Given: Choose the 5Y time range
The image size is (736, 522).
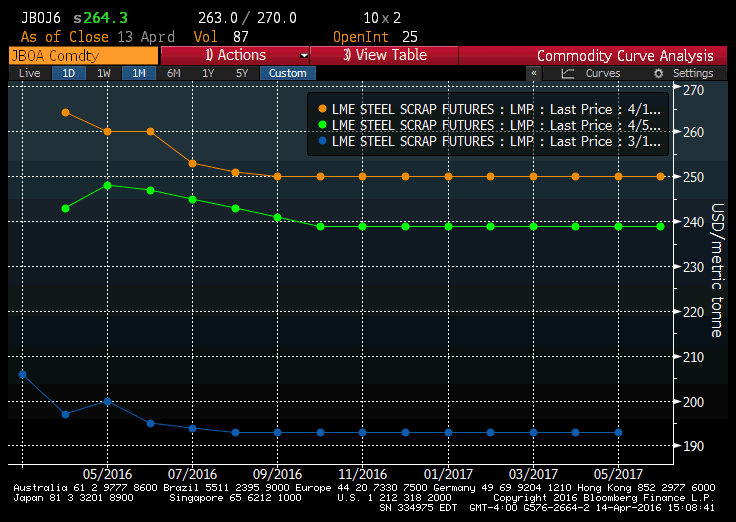Looking at the screenshot, I should (x=241, y=73).
